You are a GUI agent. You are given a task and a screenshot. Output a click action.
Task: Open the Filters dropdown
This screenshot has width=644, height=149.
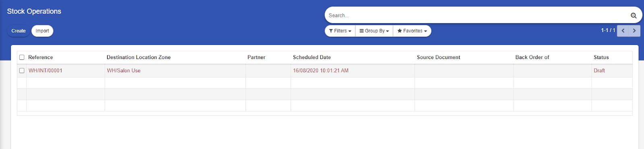click(x=340, y=31)
